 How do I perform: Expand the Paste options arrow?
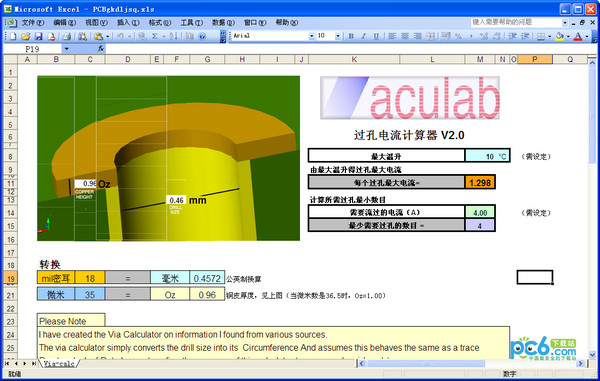(x=107, y=36)
